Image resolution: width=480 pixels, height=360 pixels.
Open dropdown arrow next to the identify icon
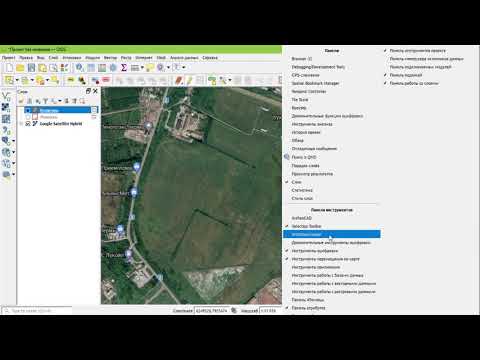click(168, 68)
